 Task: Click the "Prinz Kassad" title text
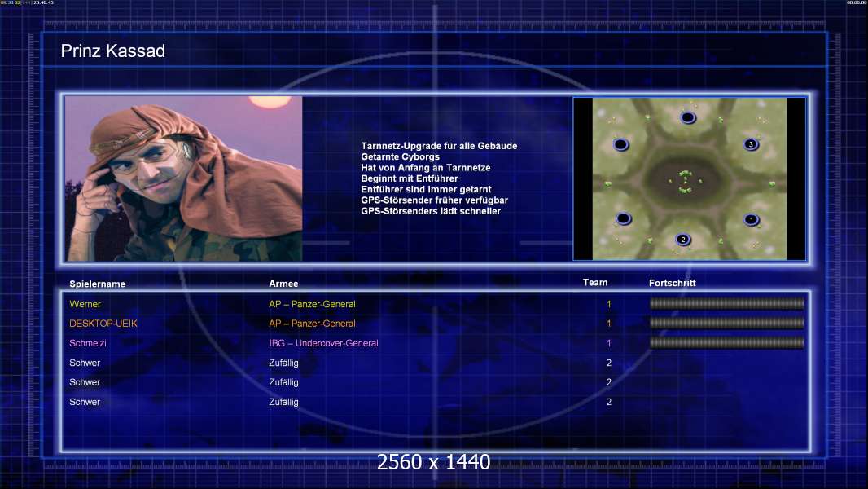point(113,51)
